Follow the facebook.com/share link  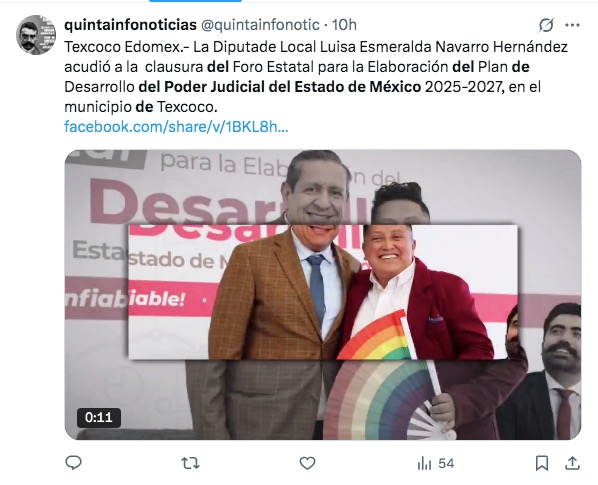[x=176, y=127]
